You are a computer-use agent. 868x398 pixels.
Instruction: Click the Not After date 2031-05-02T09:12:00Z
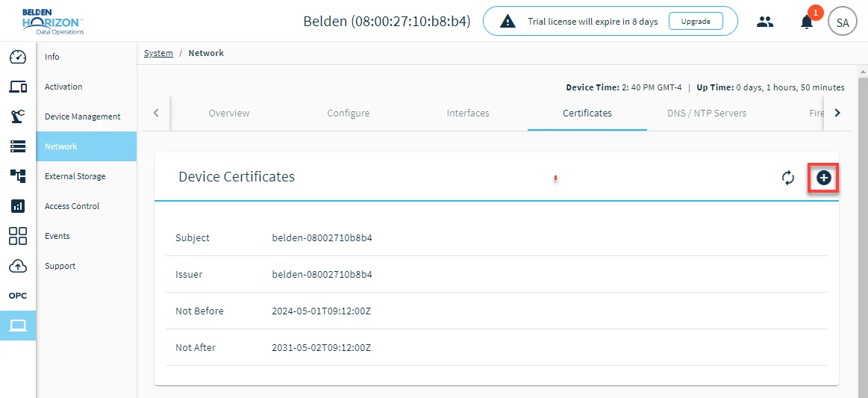(321, 348)
